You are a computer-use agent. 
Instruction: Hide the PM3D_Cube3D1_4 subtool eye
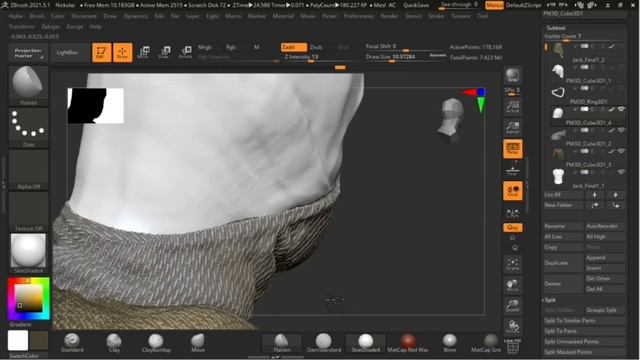[x=621, y=109]
